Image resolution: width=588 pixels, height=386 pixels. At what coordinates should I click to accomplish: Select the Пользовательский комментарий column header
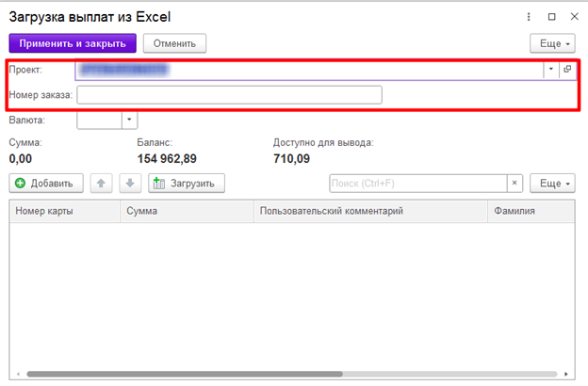click(371, 212)
